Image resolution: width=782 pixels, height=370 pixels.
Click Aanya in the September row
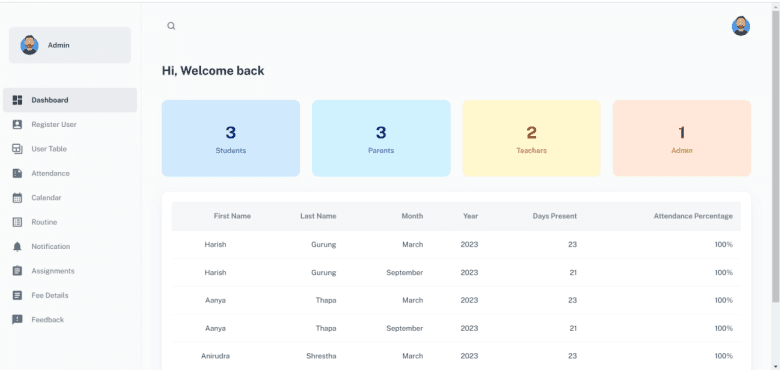pos(215,329)
